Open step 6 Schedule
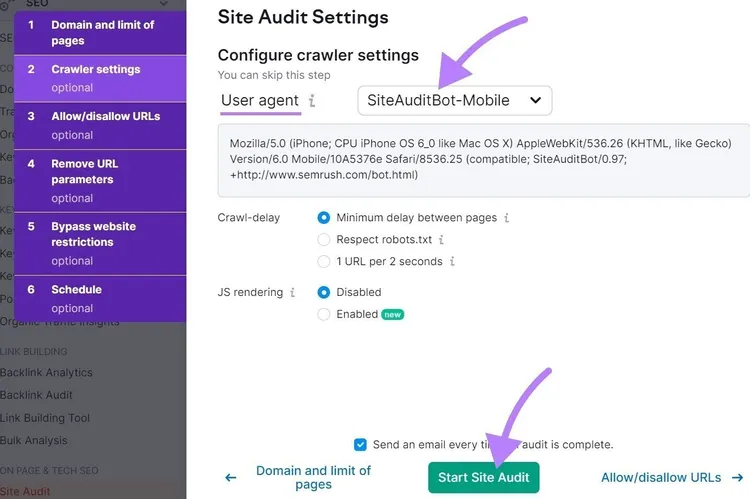The width and height of the screenshot is (750, 499). tap(100, 299)
